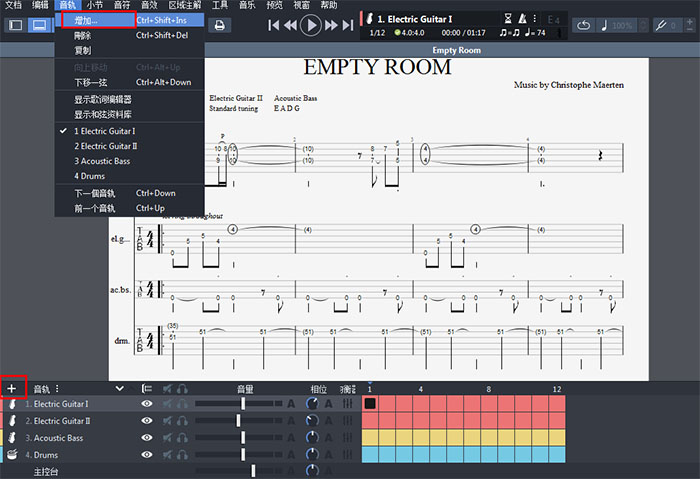Click the loop playback icon
This screenshot has height=479, width=700.
click(583, 25)
